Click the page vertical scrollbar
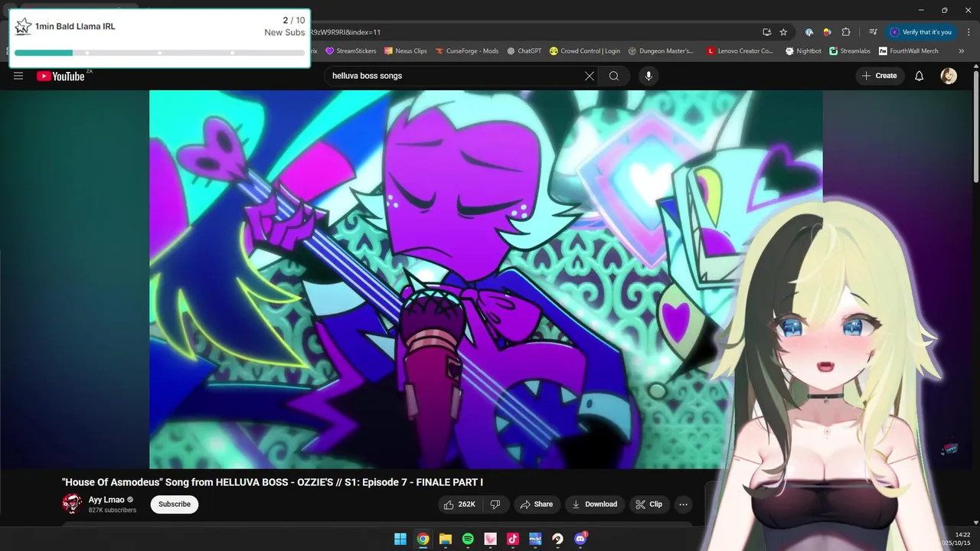The height and width of the screenshot is (551, 980). tap(975, 126)
